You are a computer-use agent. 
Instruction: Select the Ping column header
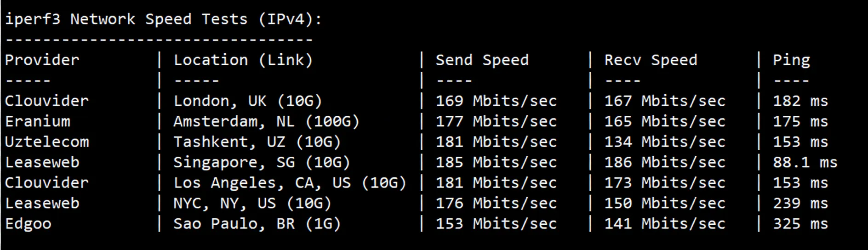point(791,60)
